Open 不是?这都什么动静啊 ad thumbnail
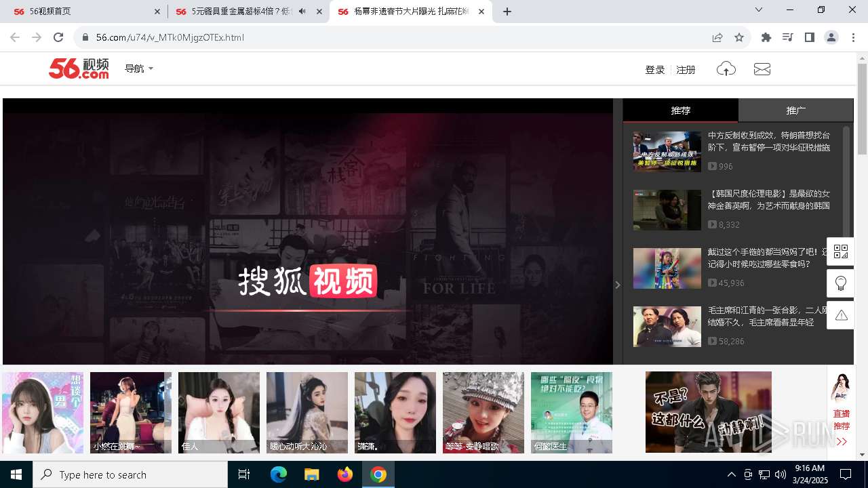 709,412
